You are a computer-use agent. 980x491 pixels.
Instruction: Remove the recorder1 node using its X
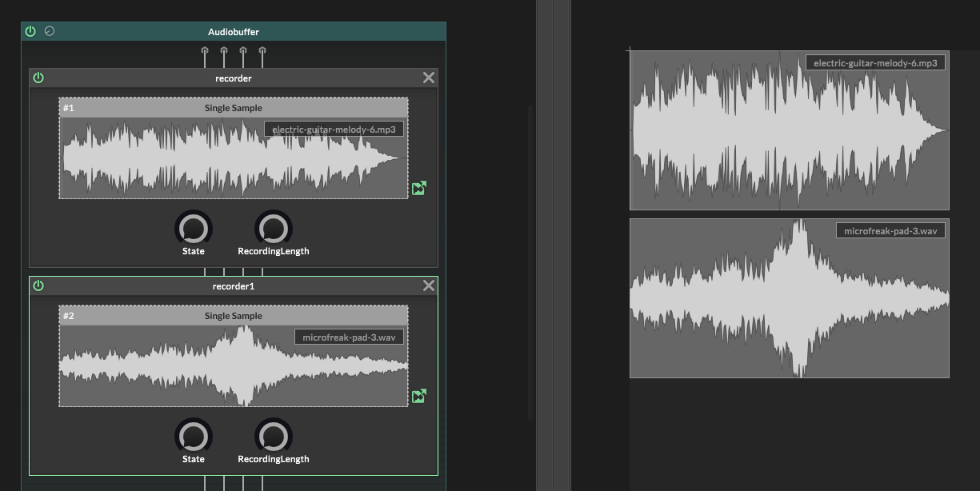429,285
